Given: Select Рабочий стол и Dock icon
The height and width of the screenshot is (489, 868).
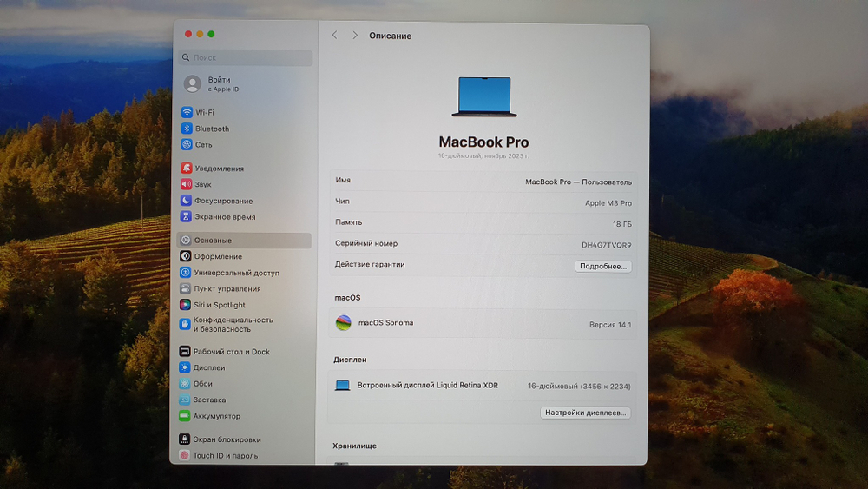Looking at the screenshot, I should [x=185, y=352].
